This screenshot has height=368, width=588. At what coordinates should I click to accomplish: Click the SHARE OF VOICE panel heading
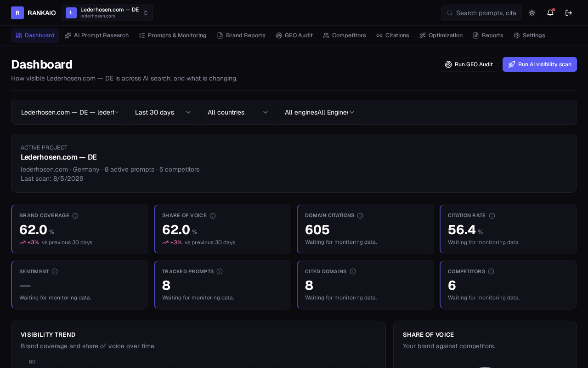tap(429, 334)
